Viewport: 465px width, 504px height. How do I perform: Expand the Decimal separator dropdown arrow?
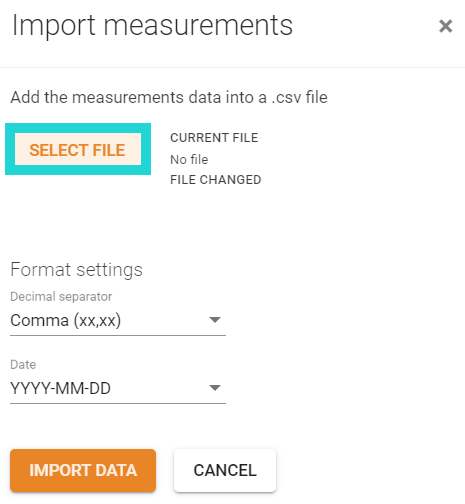point(215,320)
